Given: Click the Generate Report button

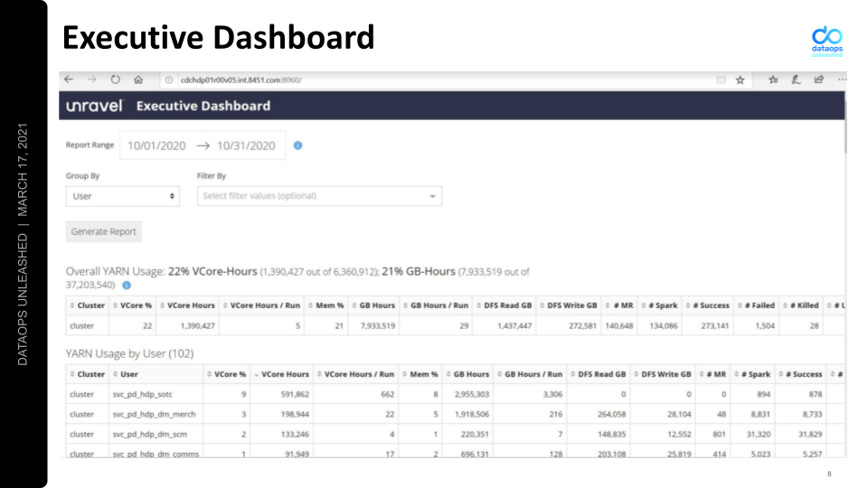Looking at the screenshot, I should 103,231.
